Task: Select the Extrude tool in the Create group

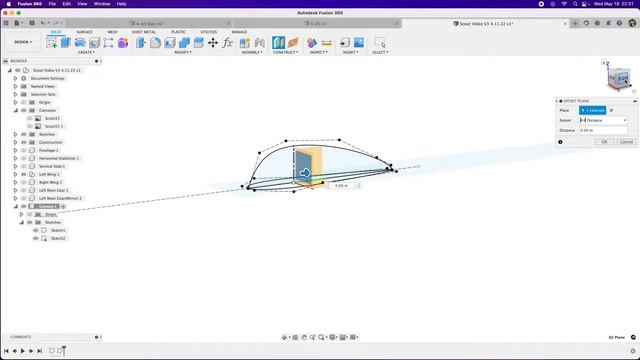Action: 66,42
